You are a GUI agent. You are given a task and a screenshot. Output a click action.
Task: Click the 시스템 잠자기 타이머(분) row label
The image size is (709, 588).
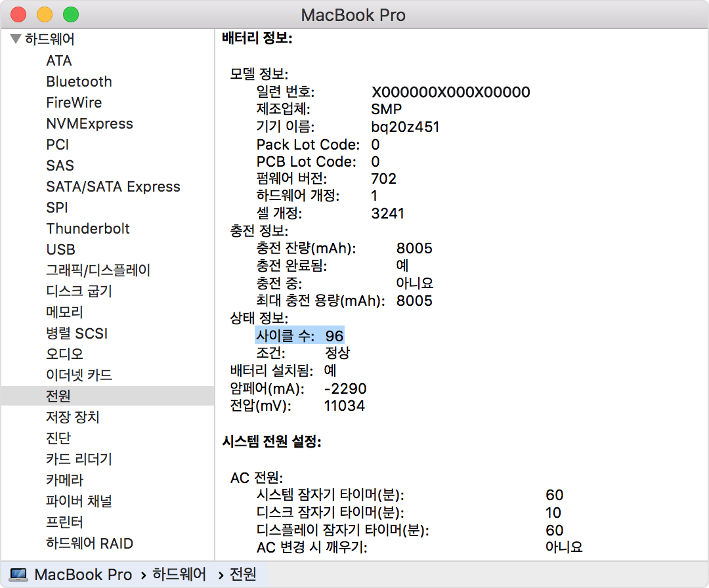pyautogui.click(x=330, y=495)
